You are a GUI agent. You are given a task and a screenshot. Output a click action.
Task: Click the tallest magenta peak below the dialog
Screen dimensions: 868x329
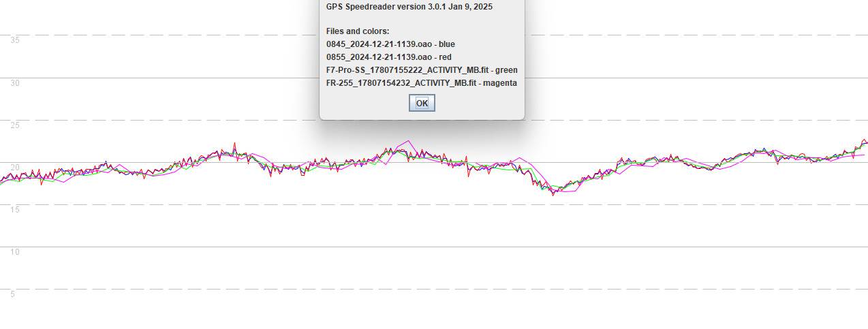(x=409, y=142)
